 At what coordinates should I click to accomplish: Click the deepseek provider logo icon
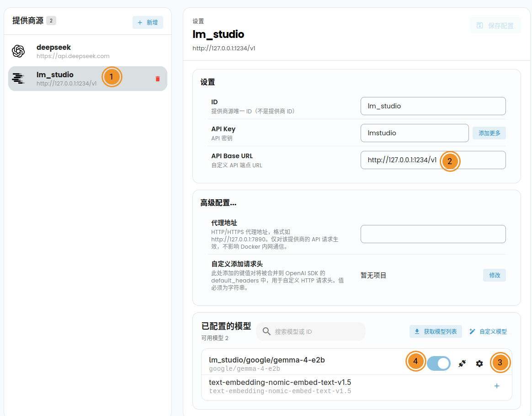[18, 51]
